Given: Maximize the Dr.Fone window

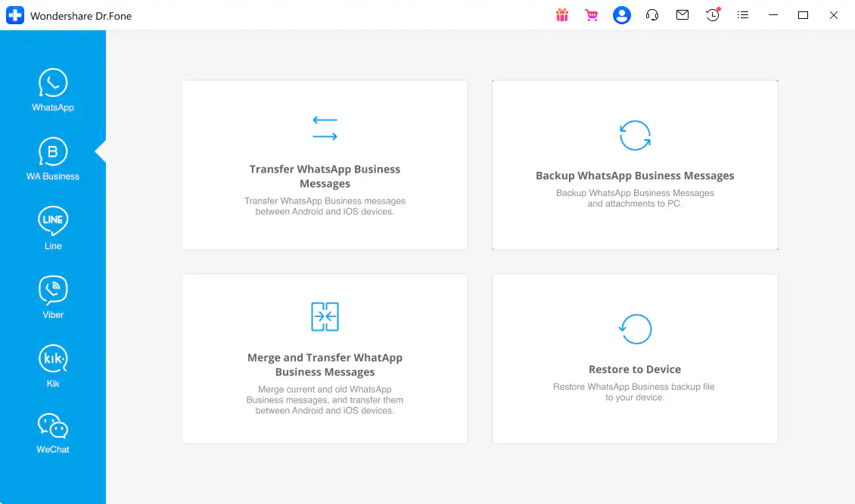Looking at the screenshot, I should click(804, 15).
